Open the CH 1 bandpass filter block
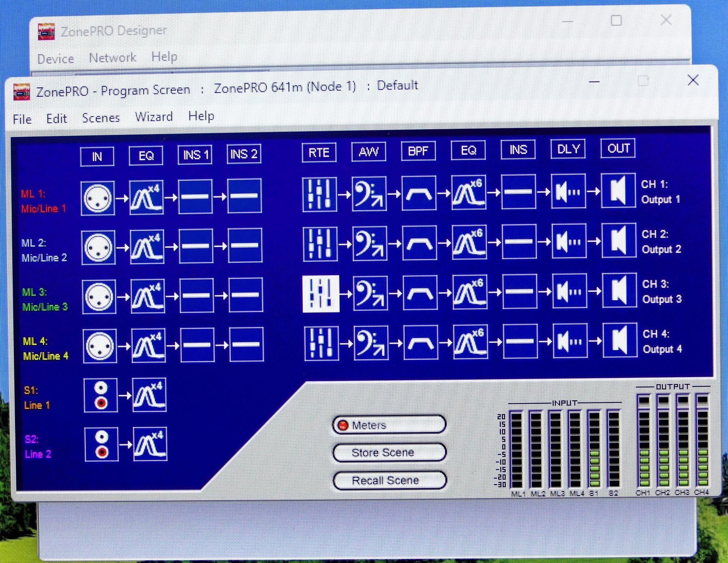728x563 pixels. pyautogui.click(x=419, y=193)
